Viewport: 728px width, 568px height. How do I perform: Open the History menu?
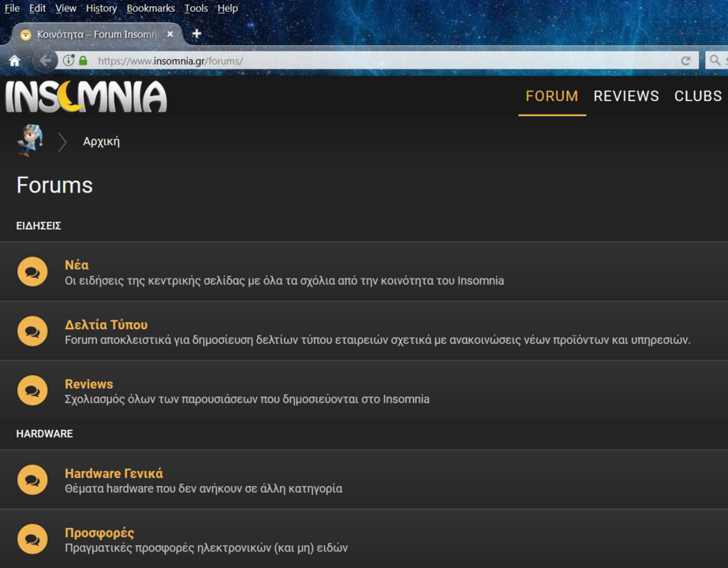point(101,9)
